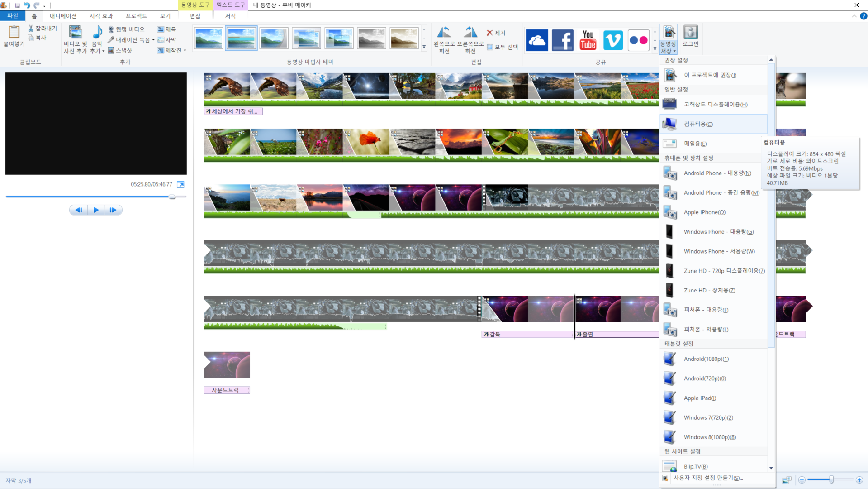Switch to Animations (애니메이션) tab

pyautogui.click(x=63, y=16)
